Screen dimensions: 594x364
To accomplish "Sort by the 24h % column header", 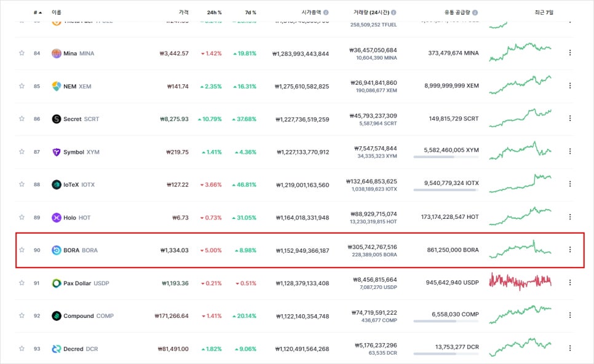I will [215, 12].
